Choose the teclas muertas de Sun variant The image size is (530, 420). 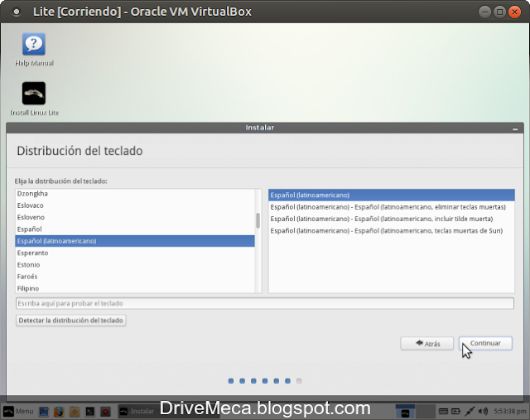(x=392, y=230)
